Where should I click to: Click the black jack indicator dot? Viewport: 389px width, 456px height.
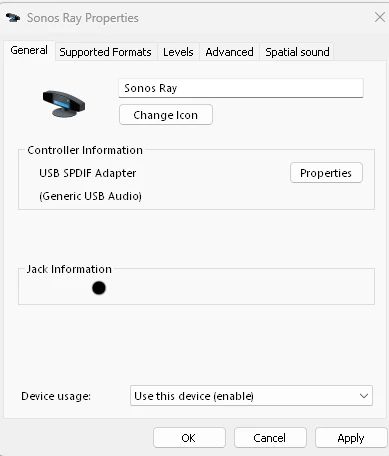(x=99, y=288)
